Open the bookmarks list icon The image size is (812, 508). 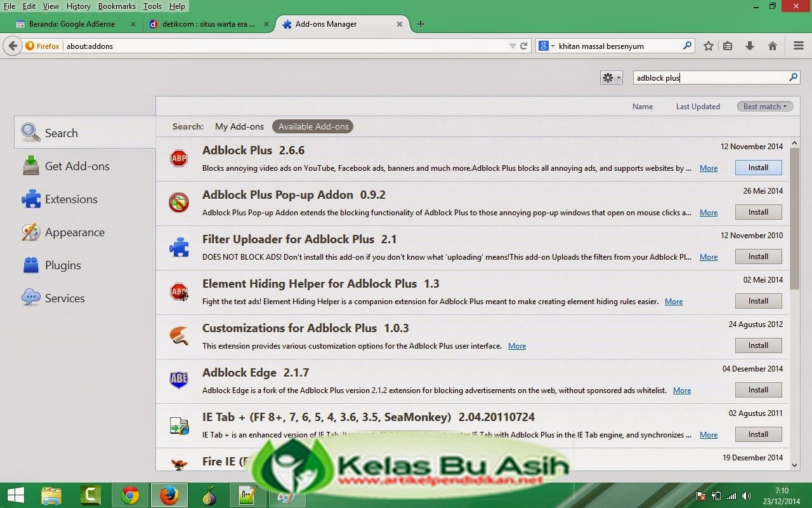tap(728, 46)
